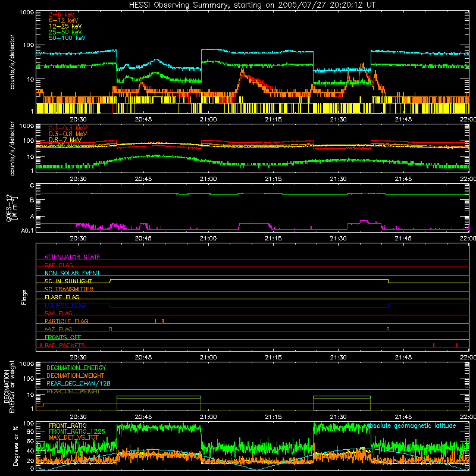
Task: Click counts/s/detector axis title of keV panel
Action: click(12, 62)
